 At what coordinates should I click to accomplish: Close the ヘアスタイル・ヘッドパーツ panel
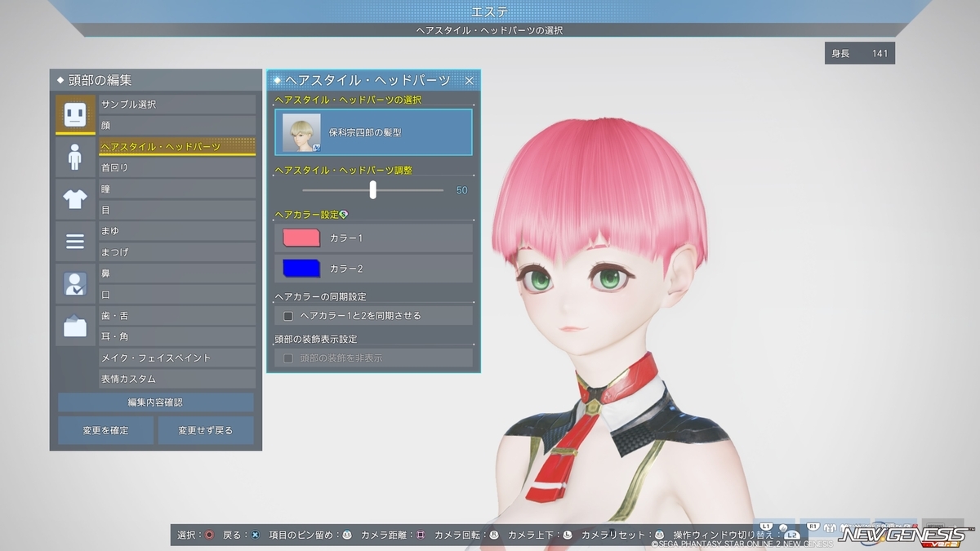click(470, 80)
